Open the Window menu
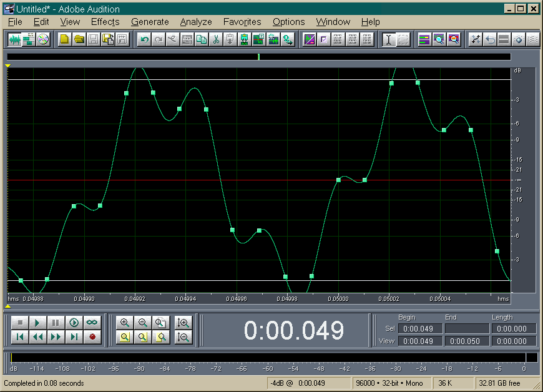This screenshot has height=392, width=543. coord(333,22)
